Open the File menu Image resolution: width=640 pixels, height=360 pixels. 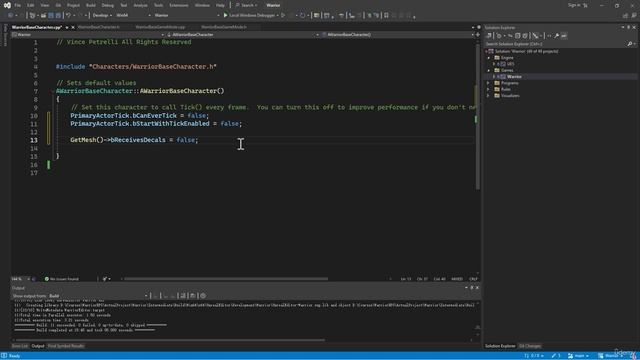[x=18, y=5]
